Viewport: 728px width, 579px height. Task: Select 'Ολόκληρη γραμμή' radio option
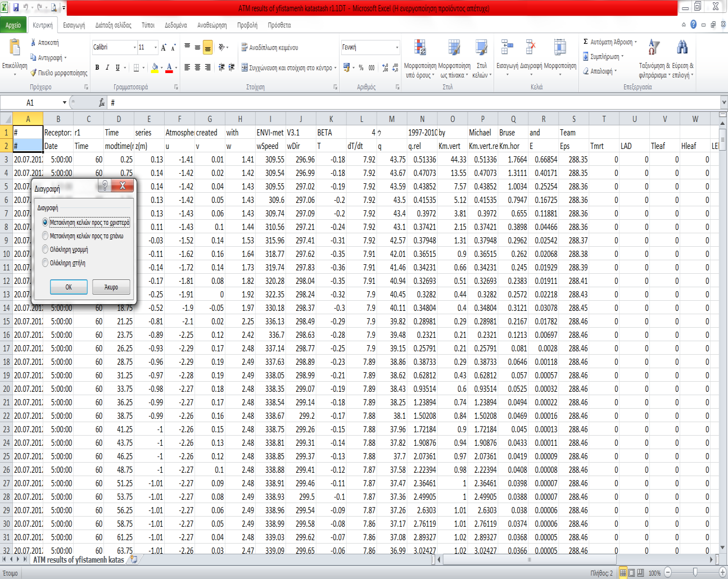pos(46,250)
